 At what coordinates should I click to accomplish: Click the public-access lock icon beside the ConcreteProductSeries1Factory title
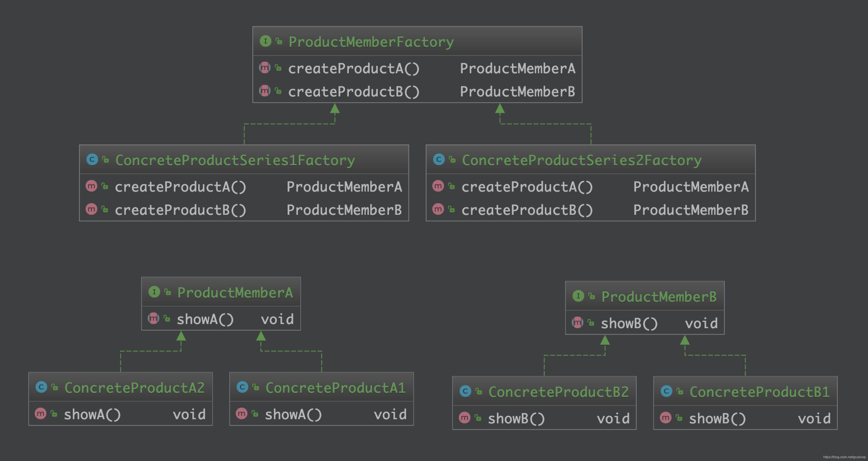(106, 159)
